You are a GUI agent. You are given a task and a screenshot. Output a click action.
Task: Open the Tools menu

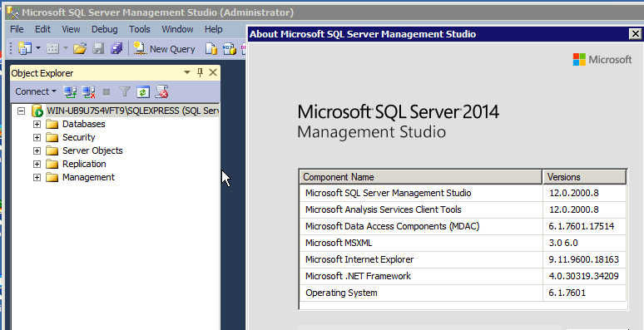(140, 29)
